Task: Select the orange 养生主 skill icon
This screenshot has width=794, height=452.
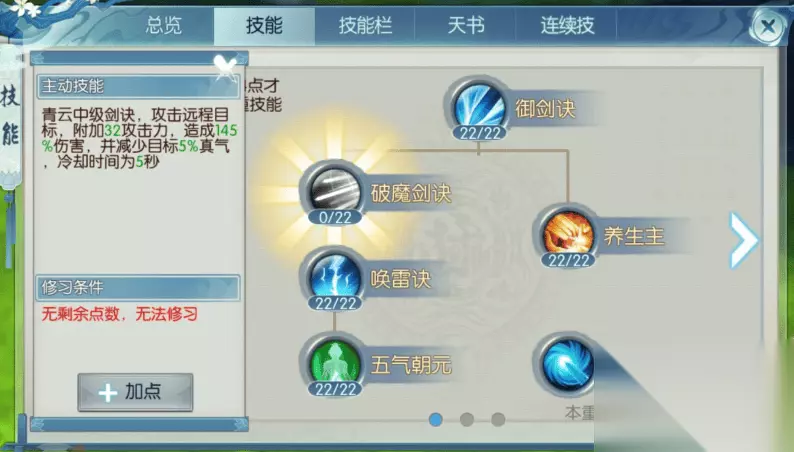Action: point(568,235)
